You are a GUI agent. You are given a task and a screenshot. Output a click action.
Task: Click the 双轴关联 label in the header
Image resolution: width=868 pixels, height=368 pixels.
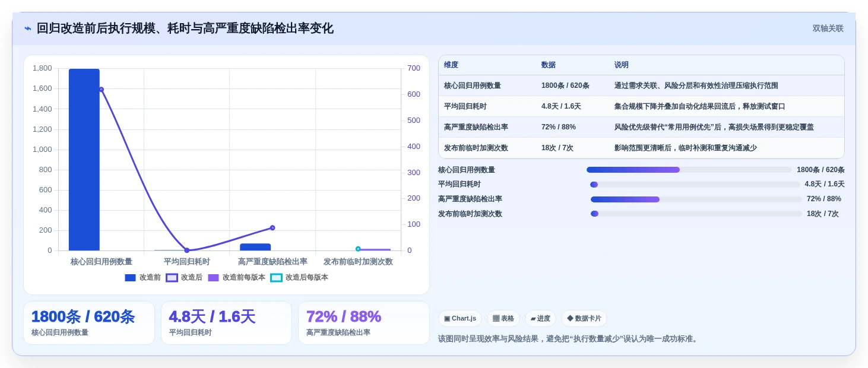pyautogui.click(x=828, y=28)
